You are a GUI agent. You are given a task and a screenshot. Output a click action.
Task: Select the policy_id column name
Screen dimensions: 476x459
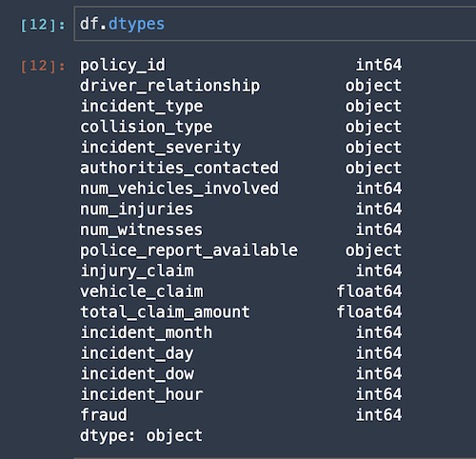tap(123, 66)
